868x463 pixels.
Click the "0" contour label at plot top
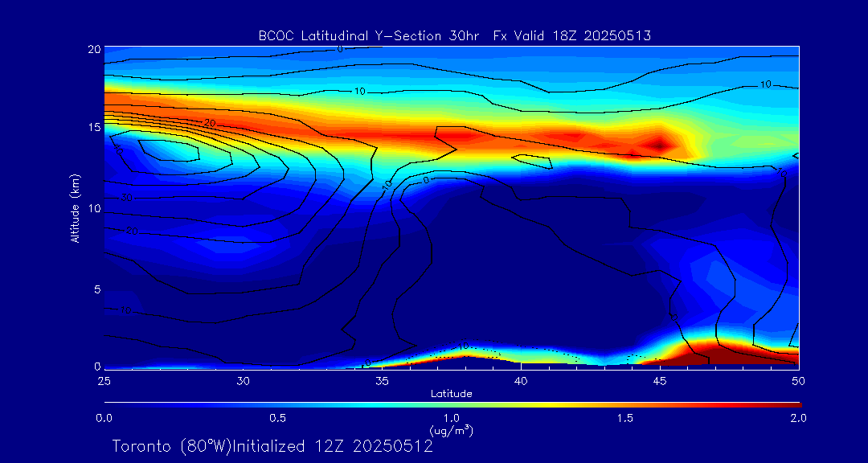click(x=340, y=49)
